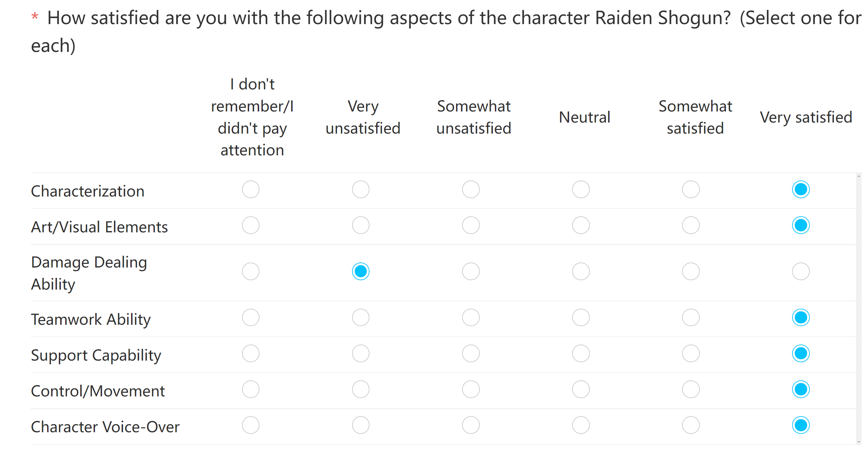Set Damage Dealing Ability to Very satisfied
Screen dimensions: 868x455
click(x=801, y=271)
